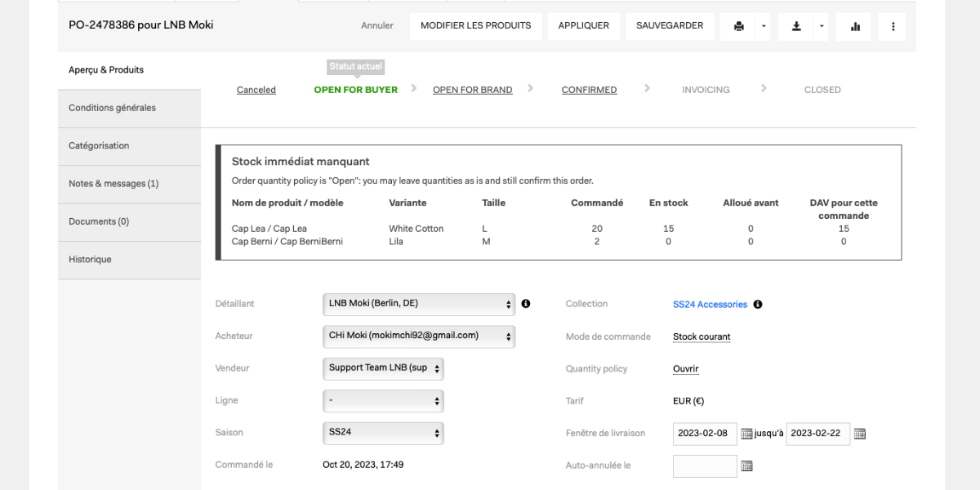Click the Lila variant cell
The width and height of the screenshot is (980, 490).
pyautogui.click(x=397, y=242)
